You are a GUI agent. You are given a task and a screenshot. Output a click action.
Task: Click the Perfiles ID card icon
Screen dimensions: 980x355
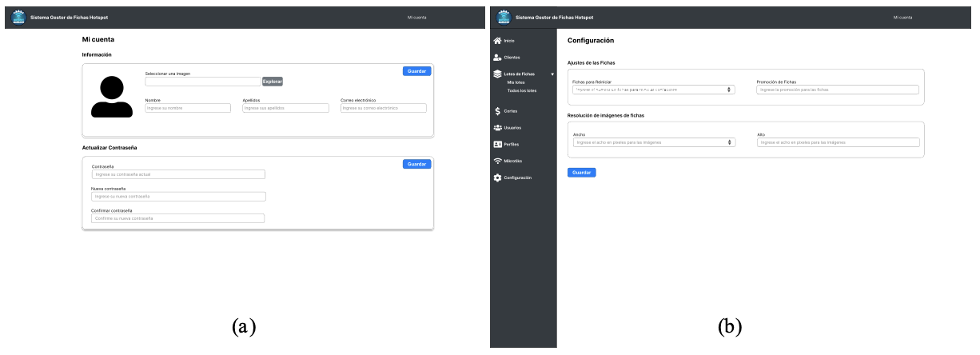click(497, 145)
